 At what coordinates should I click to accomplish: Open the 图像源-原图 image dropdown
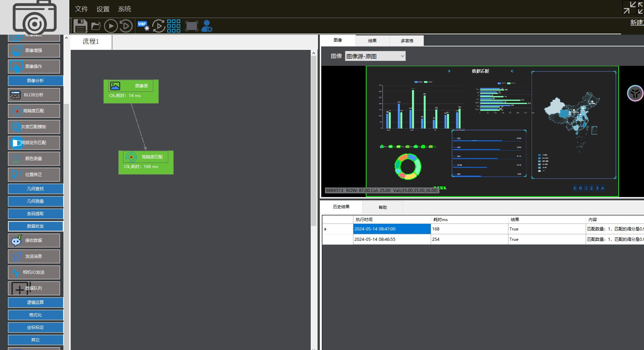click(x=375, y=56)
